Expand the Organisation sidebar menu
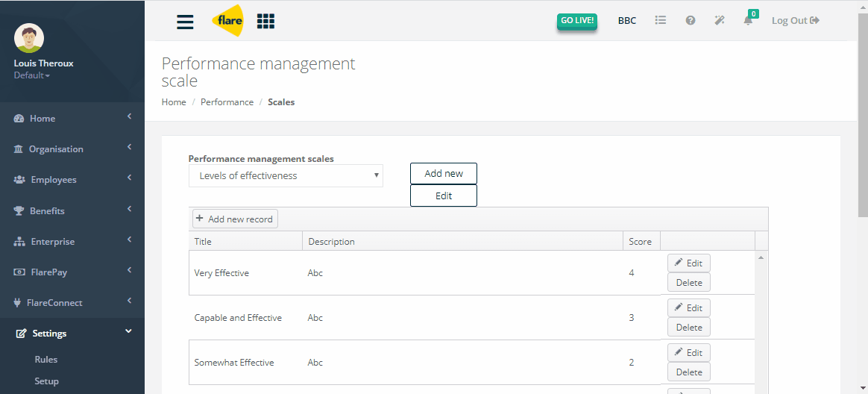The width and height of the screenshot is (868, 394). [x=129, y=147]
